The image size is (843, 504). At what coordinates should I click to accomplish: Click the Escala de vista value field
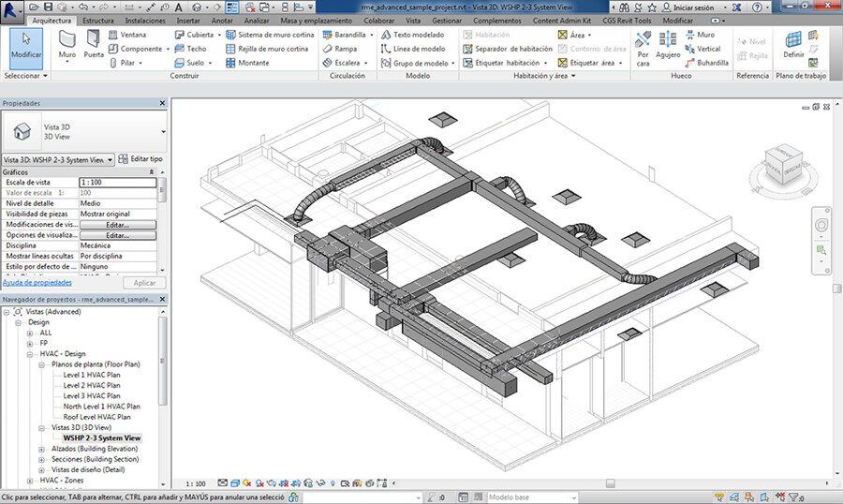click(116, 183)
